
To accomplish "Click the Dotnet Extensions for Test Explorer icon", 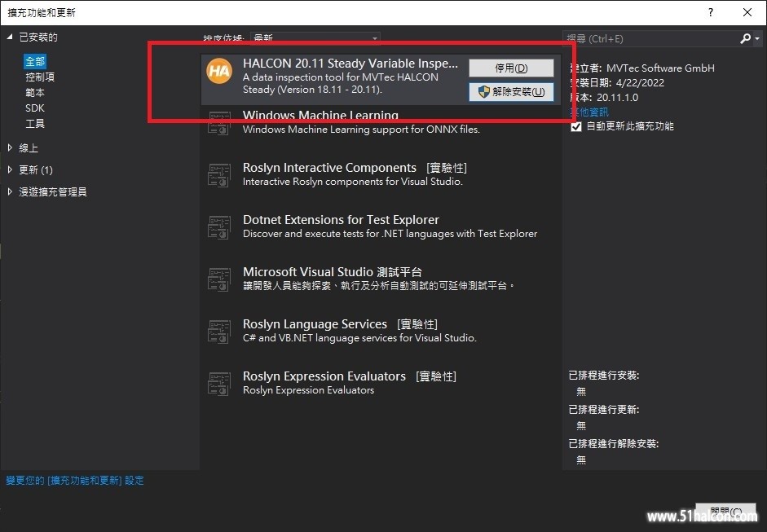I will [x=219, y=227].
